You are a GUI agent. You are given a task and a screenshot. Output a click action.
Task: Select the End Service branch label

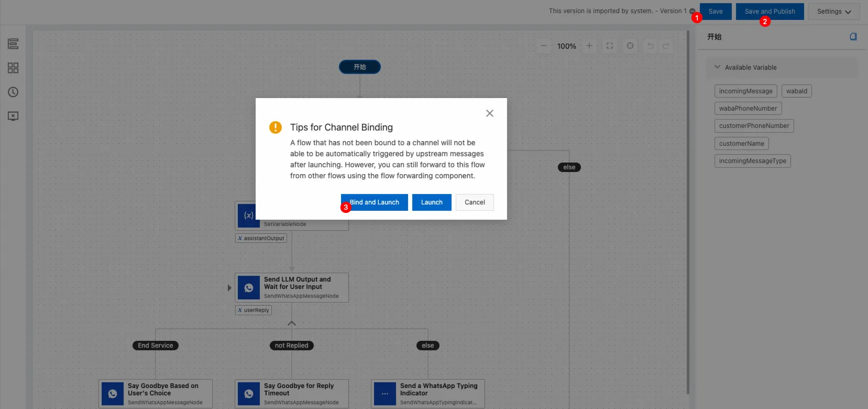pos(156,346)
